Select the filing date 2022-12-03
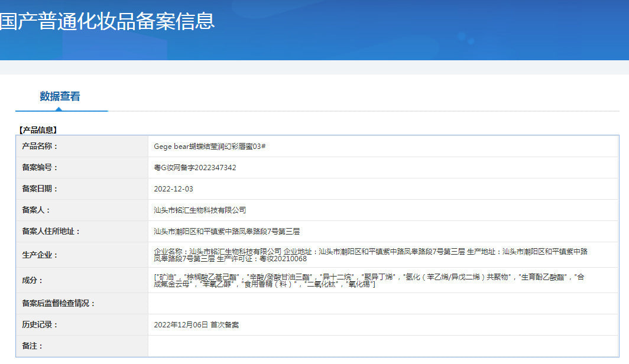Screen dimensions: 629x364 click(x=173, y=188)
